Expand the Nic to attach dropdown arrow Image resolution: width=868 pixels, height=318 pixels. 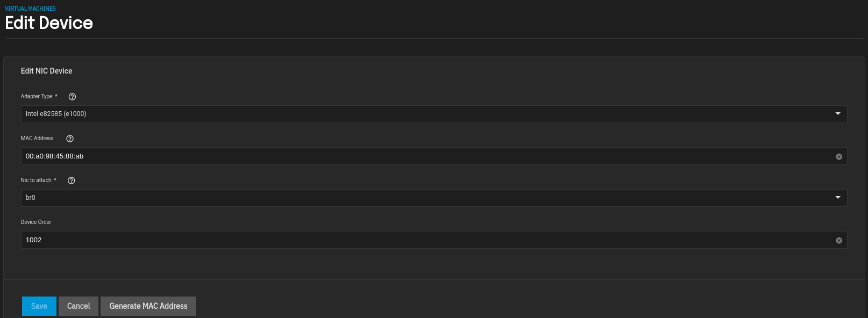838,198
